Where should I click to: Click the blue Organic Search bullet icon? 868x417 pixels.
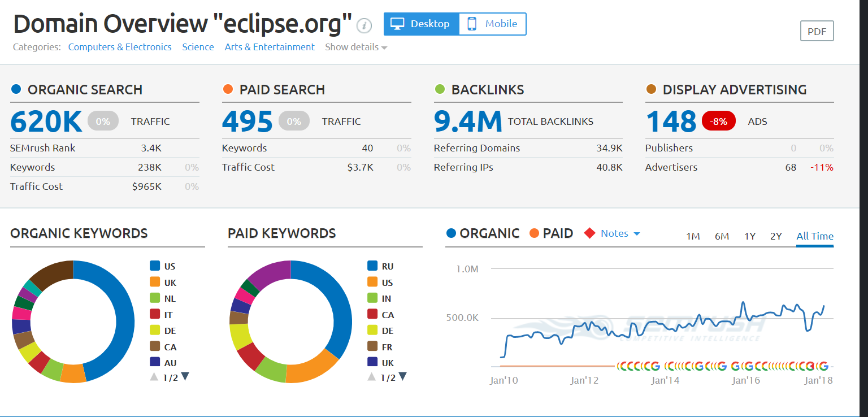click(16, 89)
